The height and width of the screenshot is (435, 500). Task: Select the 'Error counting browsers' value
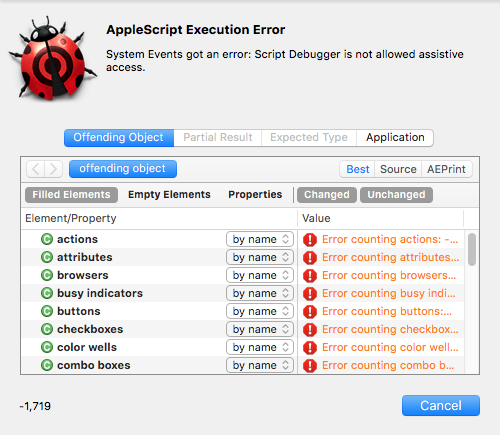389,275
